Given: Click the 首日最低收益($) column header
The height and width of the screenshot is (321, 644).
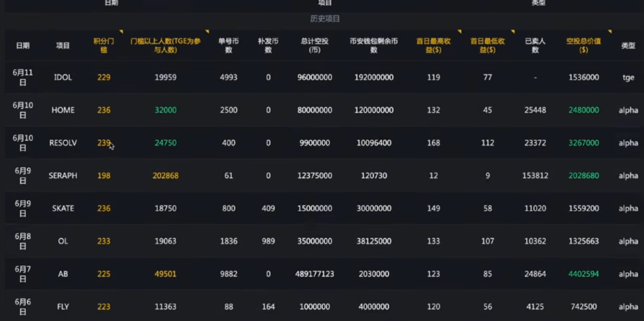Looking at the screenshot, I should pos(487,45).
